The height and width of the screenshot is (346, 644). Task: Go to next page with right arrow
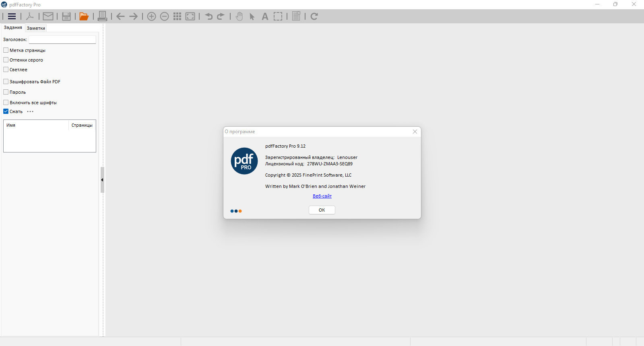tap(134, 16)
